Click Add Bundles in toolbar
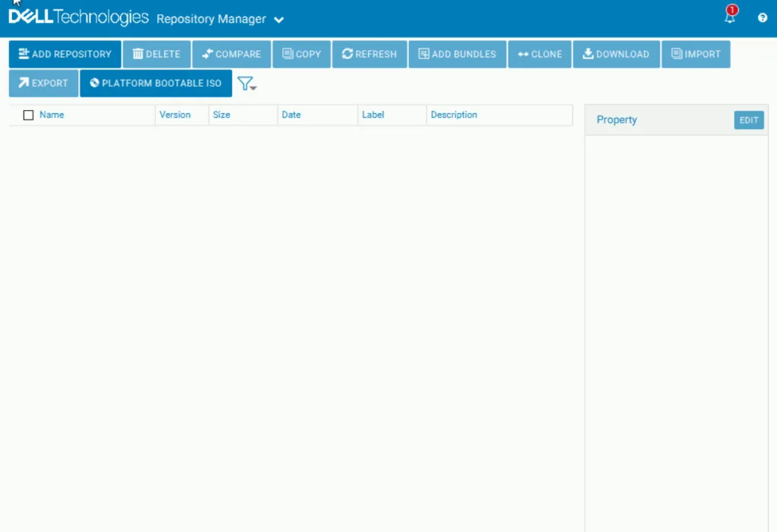The height and width of the screenshot is (532, 777). pos(457,55)
